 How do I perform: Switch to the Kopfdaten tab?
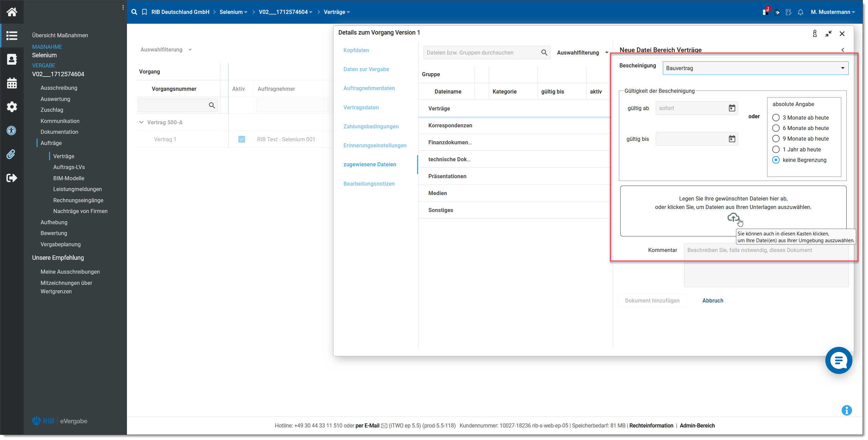tap(356, 50)
